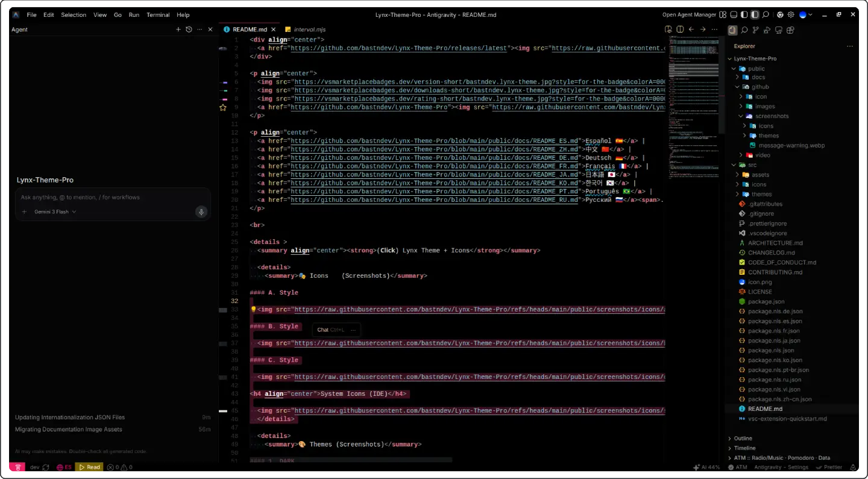Image resolution: width=868 pixels, height=479 pixels.
Task: Open the Remote Explorer view icon
Action: point(779,30)
